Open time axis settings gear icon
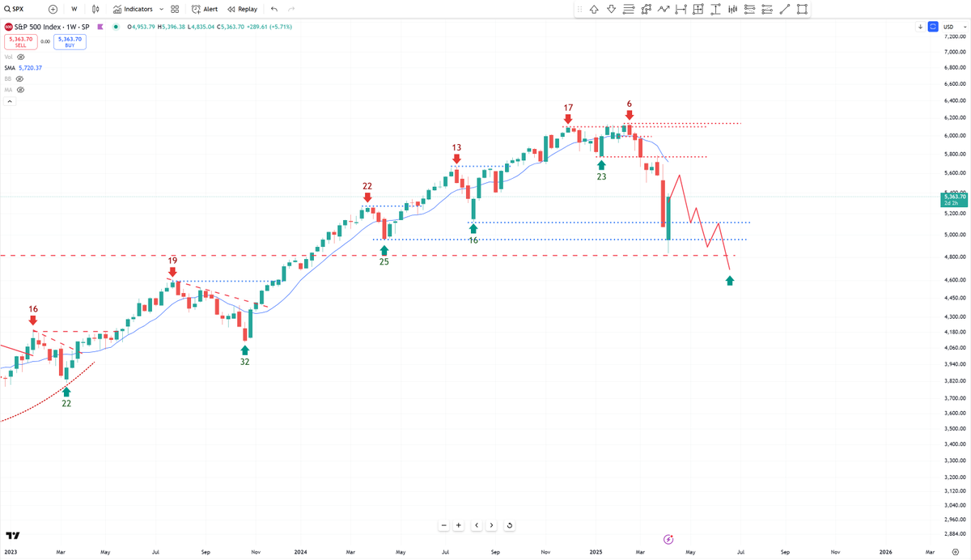 955,551
